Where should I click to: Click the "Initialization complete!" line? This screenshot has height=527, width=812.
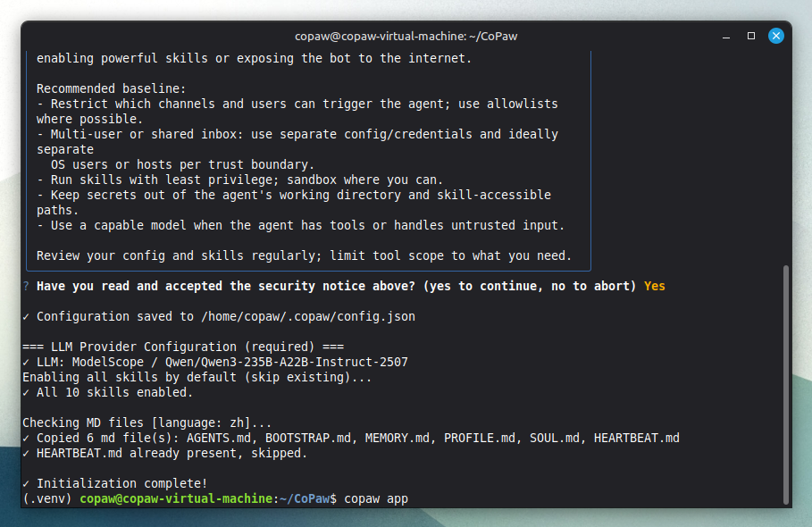pyautogui.click(x=121, y=483)
